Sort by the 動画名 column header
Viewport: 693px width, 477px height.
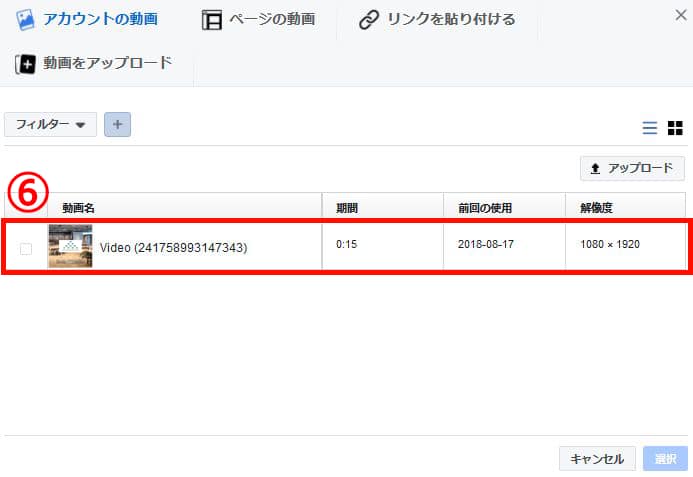78,208
